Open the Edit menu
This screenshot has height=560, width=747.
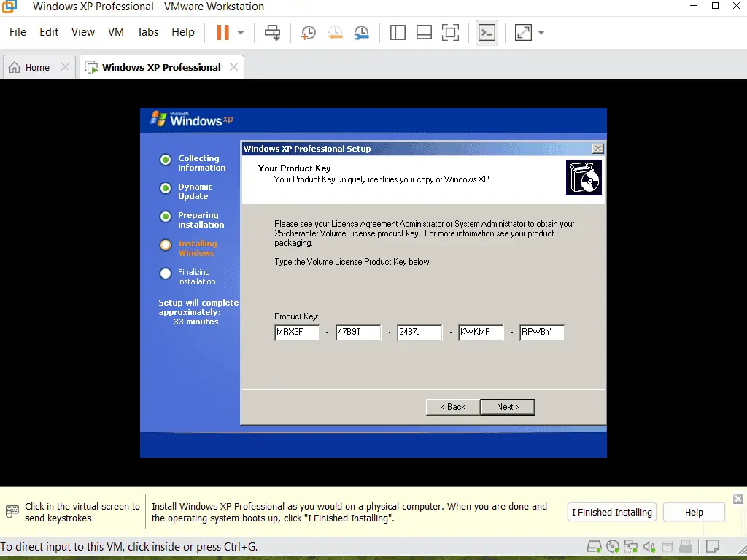pyautogui.click(x=49, y=32)
